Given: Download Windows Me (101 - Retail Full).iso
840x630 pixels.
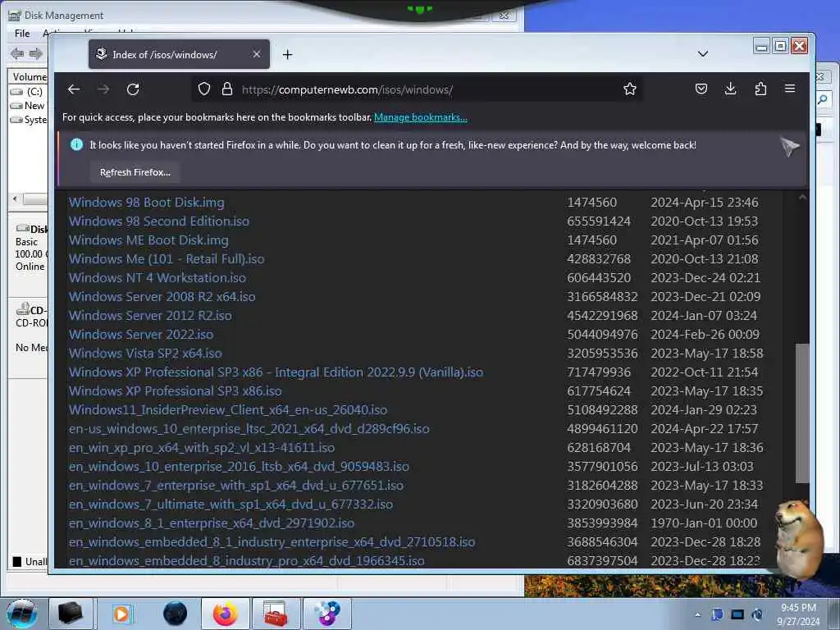Looking at the screenshot, I should point(166,258).
